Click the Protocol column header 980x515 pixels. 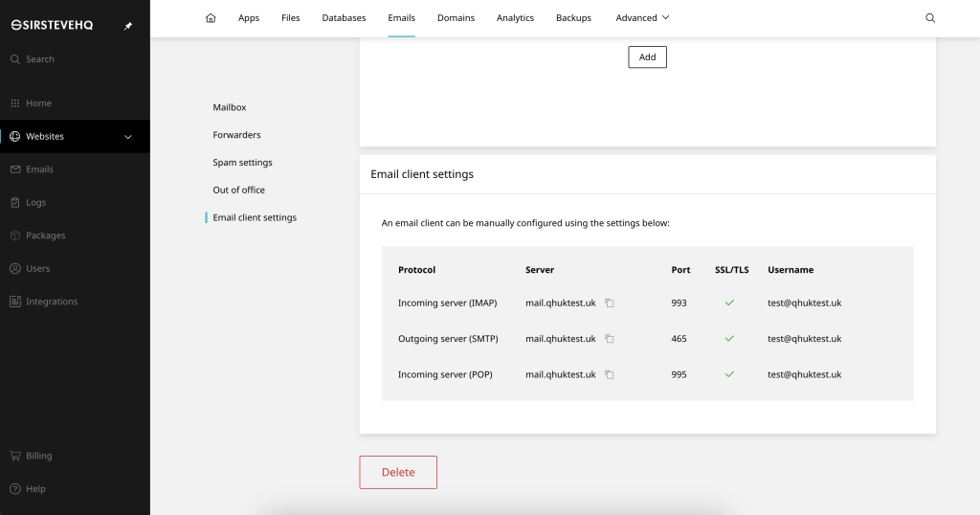tap(417, 270)
